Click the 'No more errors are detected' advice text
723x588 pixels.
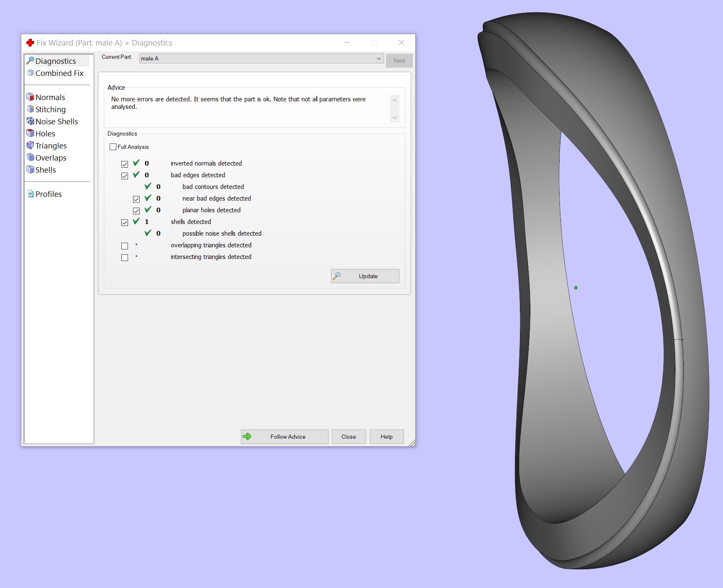coord(238,103)
